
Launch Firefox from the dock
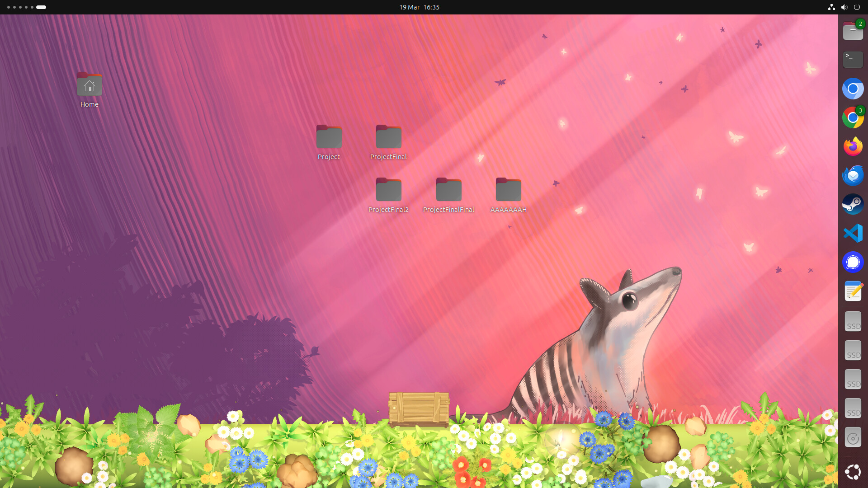(x=853, y=146)
